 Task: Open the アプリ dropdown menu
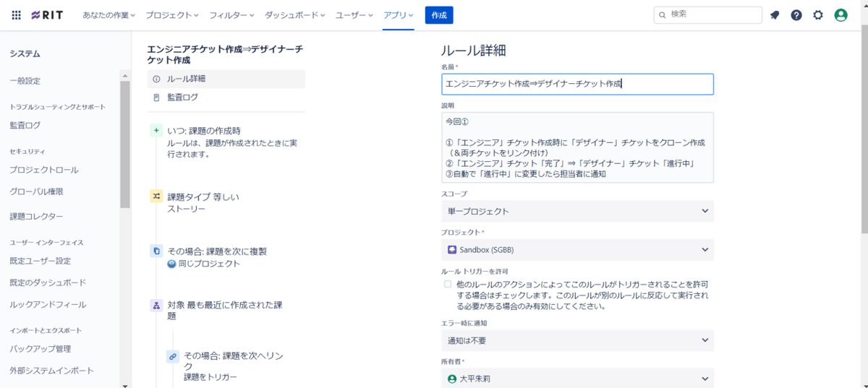pyautogui.click(x=399, y=15)
